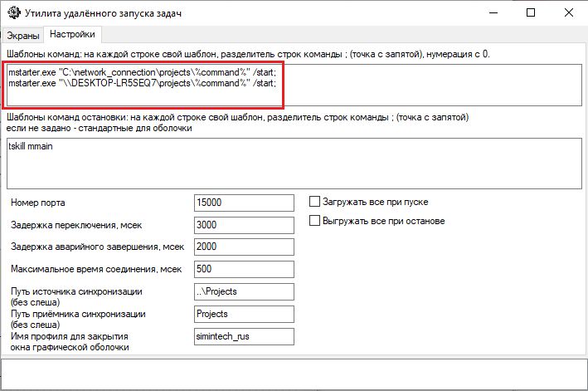Enable Загружать все при пуске checkbox
Screen dimensions: 588x391
click(x=315, y=202)
